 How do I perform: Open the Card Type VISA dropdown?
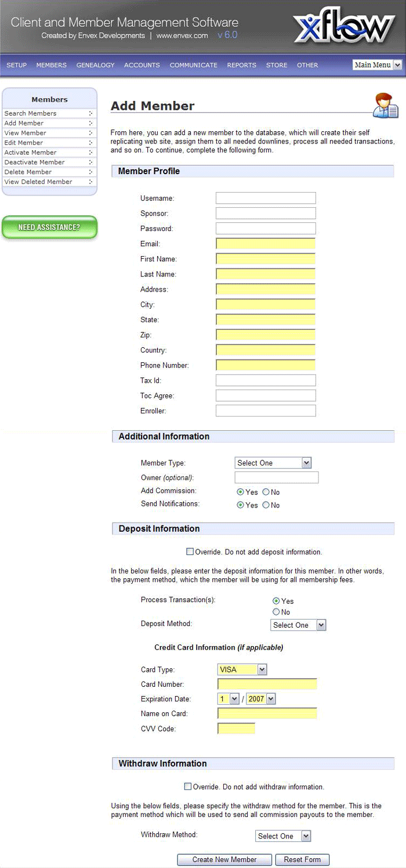pyautogui.click(x=242, y=669)
